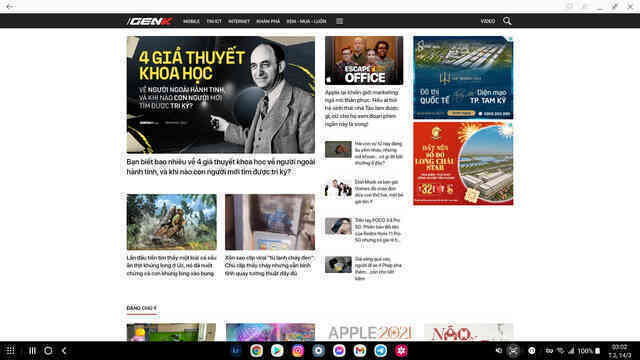Expand the hamburger menu in navigation bar

(340, 21)
